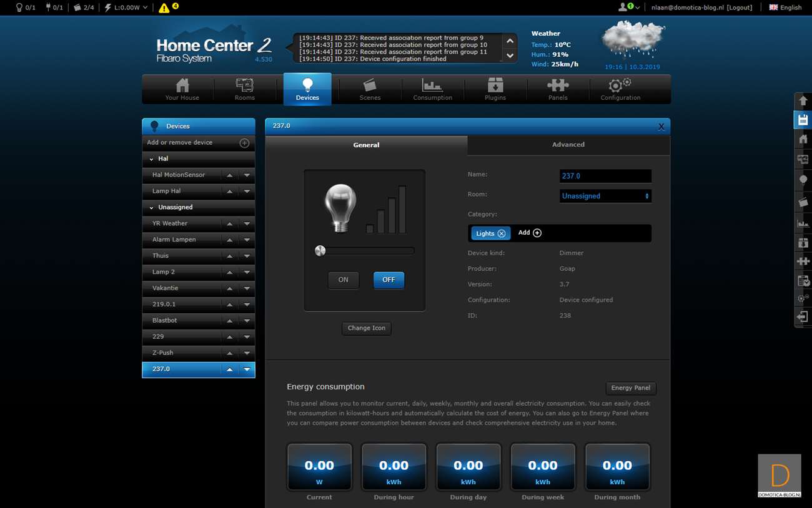Screen dimensions: 812x508
Task: Open the Scenes tab
Action: [x=370, y=89]
